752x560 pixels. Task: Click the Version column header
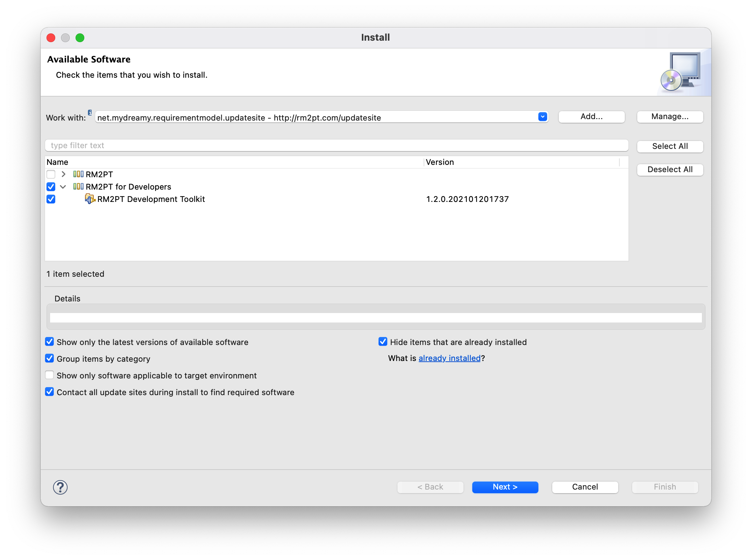[x=522, y=162]
